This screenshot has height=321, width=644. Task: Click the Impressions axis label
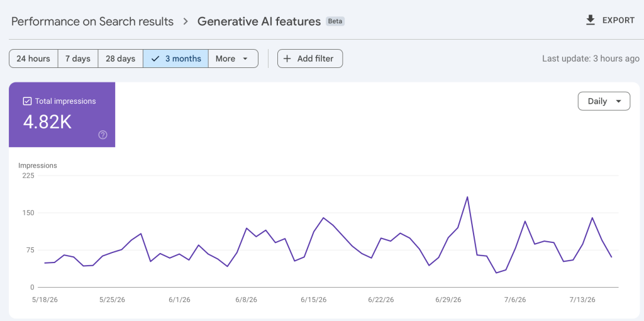pos(38,166)
